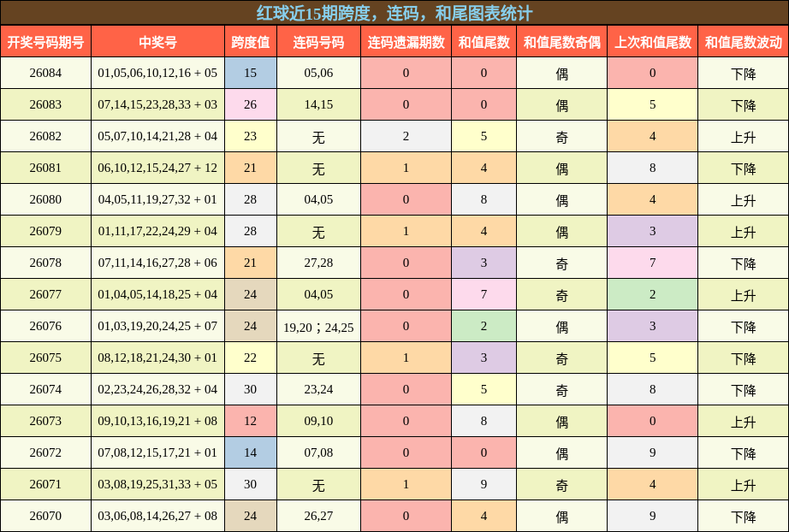Click winning numbers 01,11,17,22,24,29 + 04
This screenshot has width=789, height=532.
click(157, 231)
